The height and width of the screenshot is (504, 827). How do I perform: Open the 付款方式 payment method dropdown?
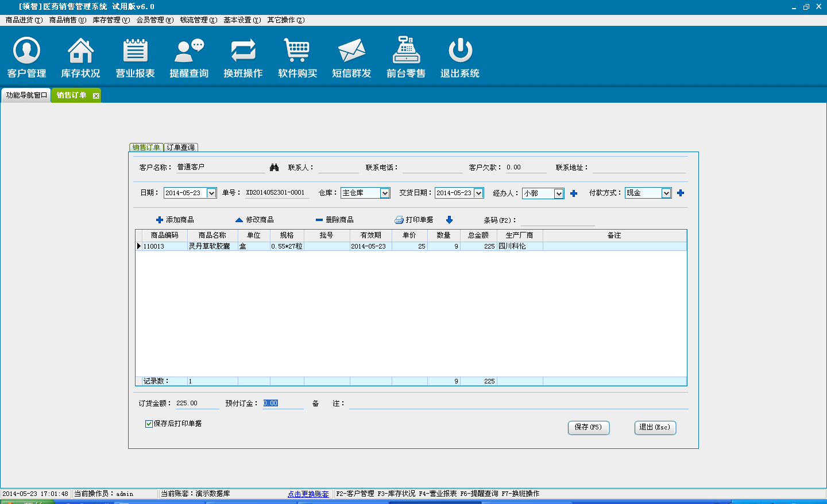pyautogui.click(x=666, y=193)
